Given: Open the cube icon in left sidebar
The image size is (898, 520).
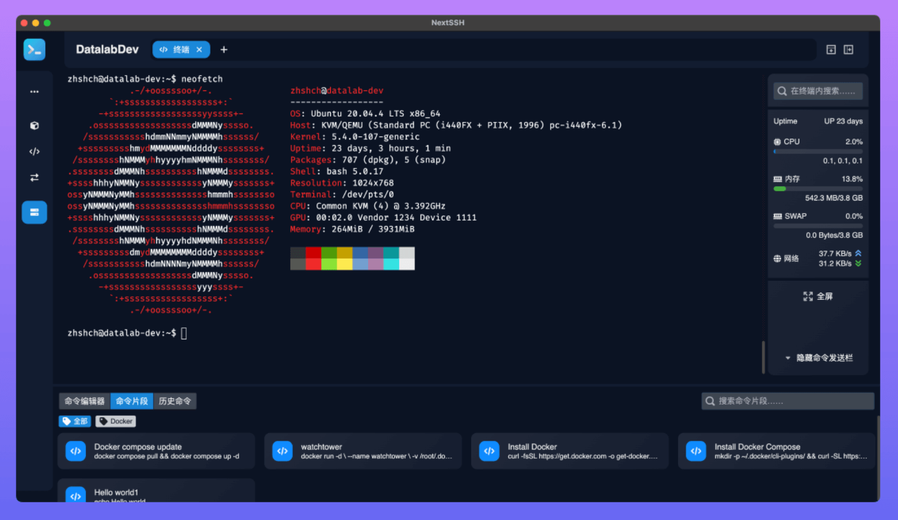Looking at the screenshot, I should (34, 126).
